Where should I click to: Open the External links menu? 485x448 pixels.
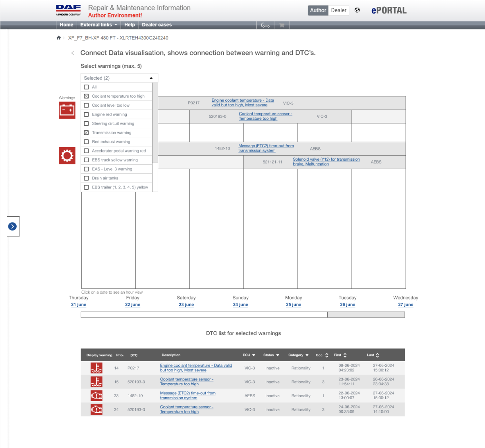click(x=99, y=25)
